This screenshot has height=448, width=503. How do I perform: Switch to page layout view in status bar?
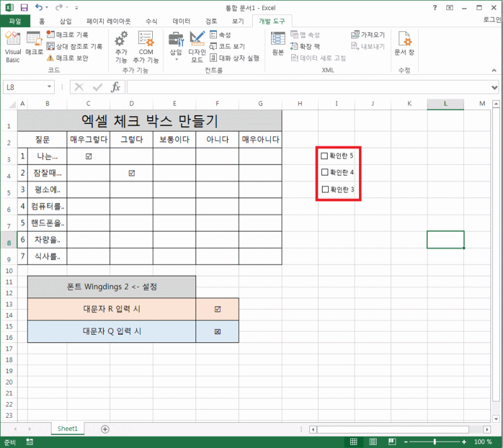[373, 442]
